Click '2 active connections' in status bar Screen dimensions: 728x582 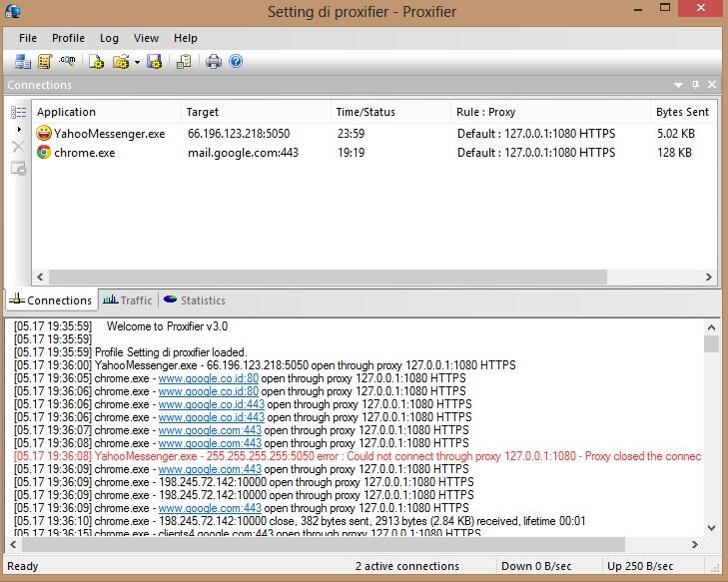(x=407, y=566)
